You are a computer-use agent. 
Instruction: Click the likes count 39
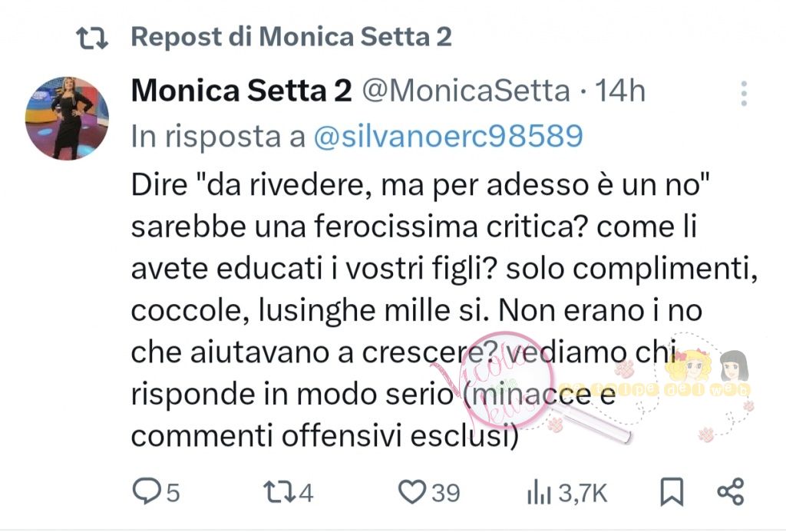[445, 493]
